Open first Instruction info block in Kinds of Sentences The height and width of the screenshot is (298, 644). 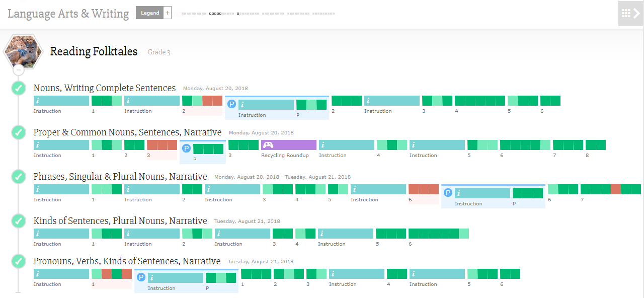click(61, 234)
